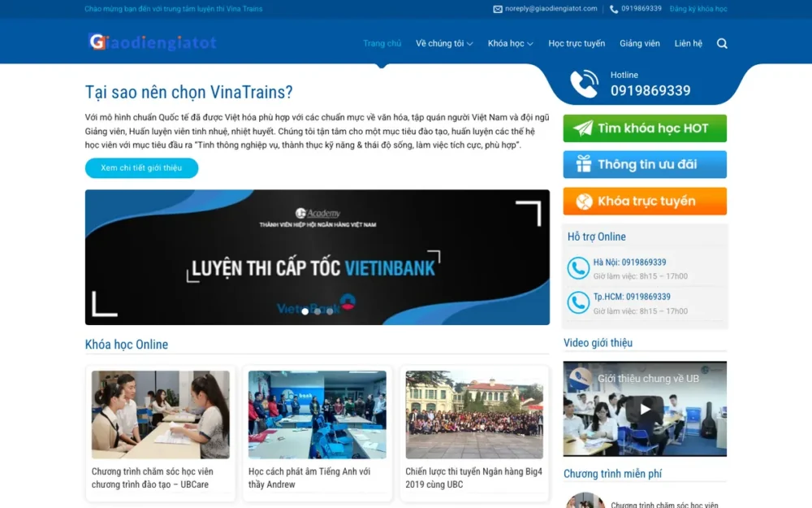
Task: Click the Hotline 0919869339 number
Action: tap(650, 91)
